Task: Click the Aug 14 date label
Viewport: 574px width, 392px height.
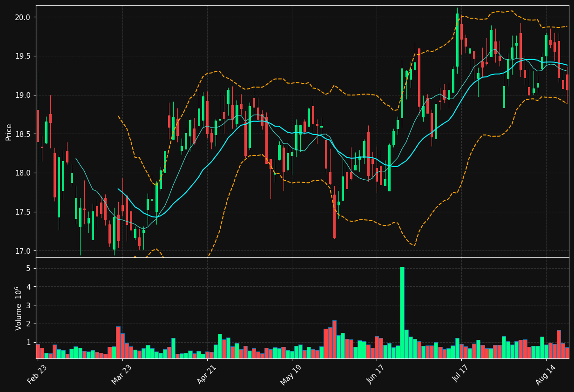Action: (545, 374)
